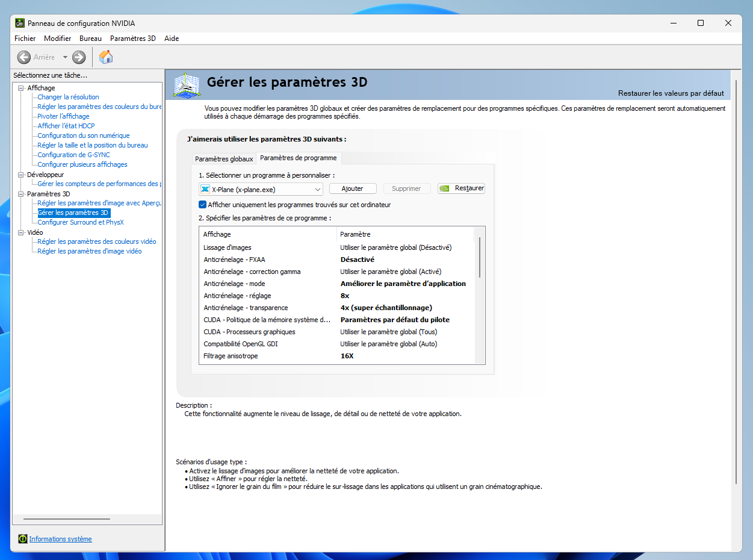
Task: Change Anticrénelage - réglage value 8x
Action: click(x=345, y=296)
